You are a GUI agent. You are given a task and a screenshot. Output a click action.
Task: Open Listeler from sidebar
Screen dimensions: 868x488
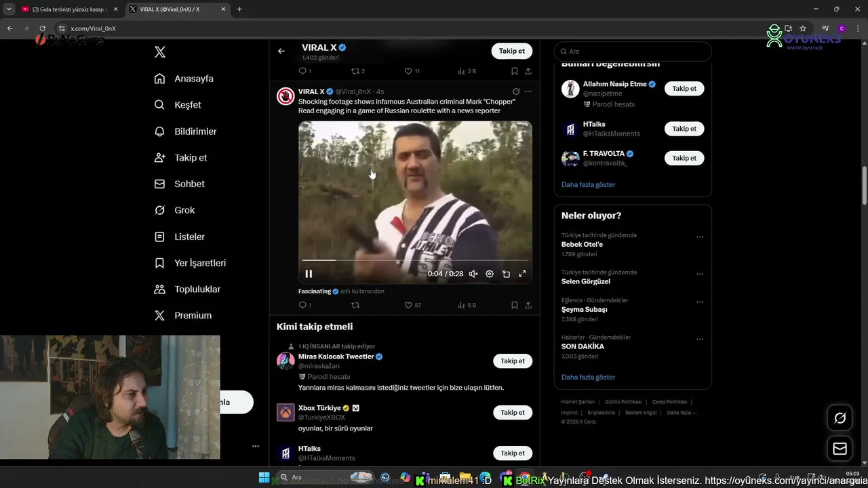(x=179, y=237)
